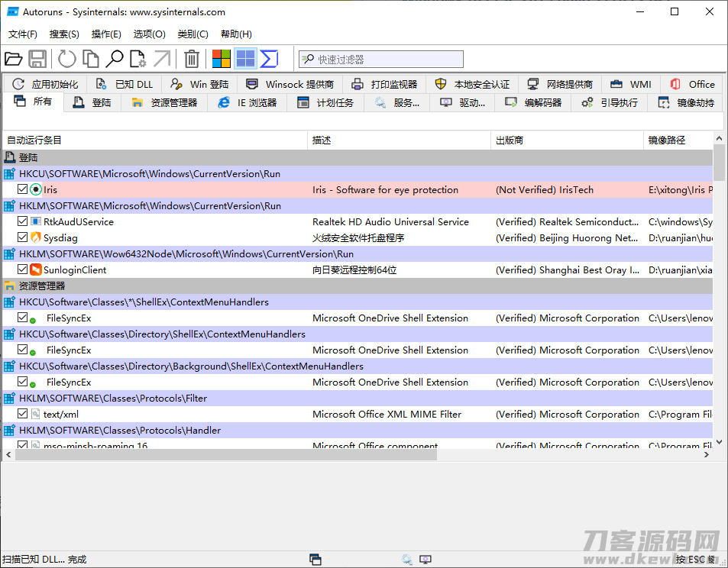The width and height of the screenshot is (728, 568).
Task: Switch to the 应用初始化 tab
Action: click(46, 84)
